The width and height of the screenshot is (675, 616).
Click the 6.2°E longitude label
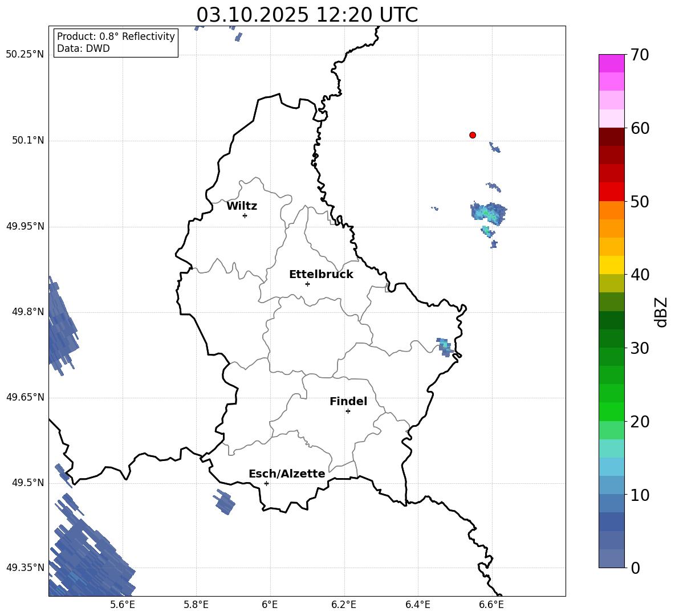tap(344, 605)
